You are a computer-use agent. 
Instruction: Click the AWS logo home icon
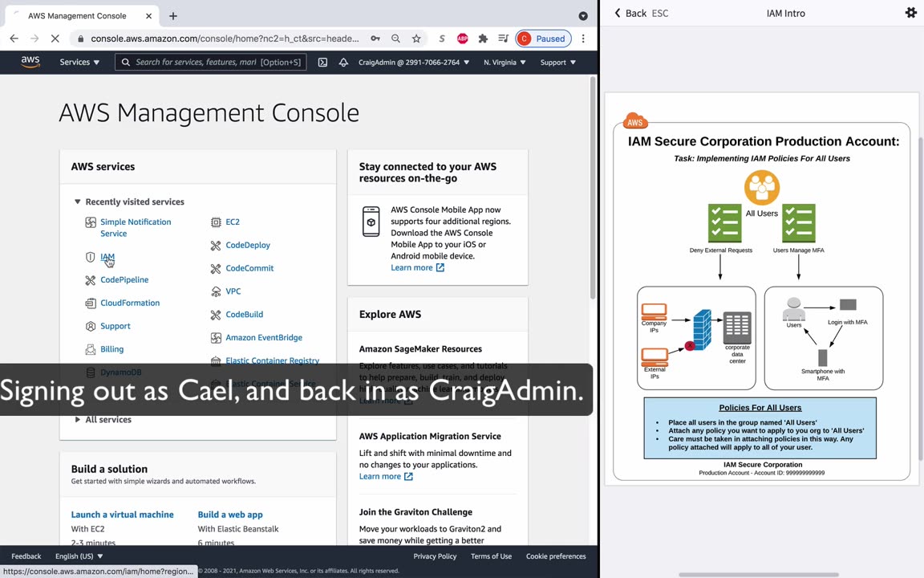(x=30, y=62)
